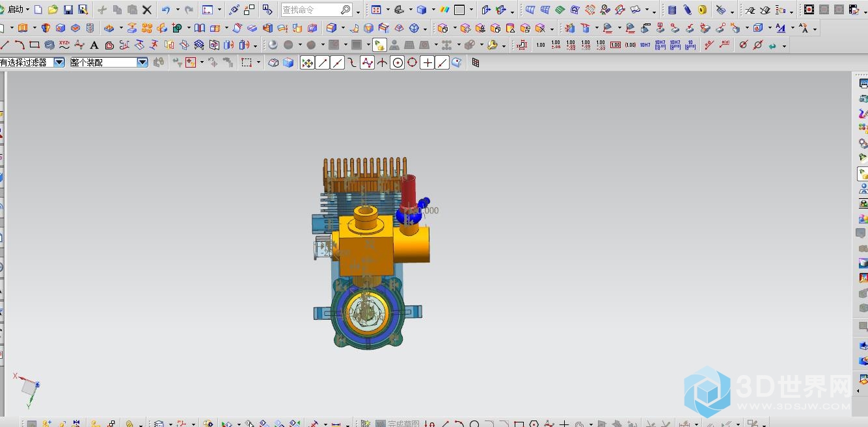Click the Assembly Constraints wrench icon

click(x=493, y=45)
